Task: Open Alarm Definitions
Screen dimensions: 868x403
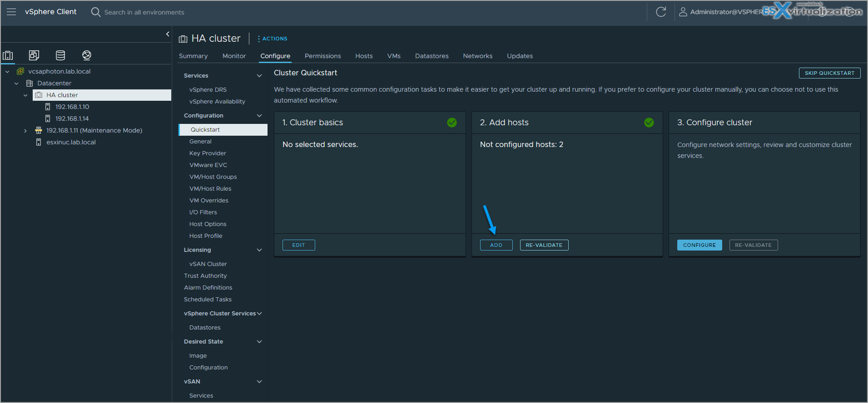Action: [208, 288]
